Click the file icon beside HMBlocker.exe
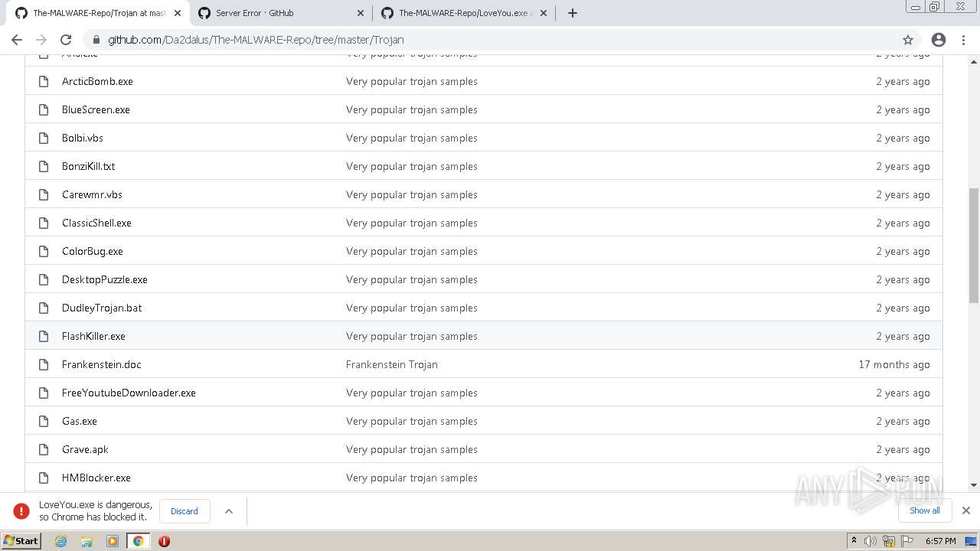This screenshot has width=980, height=551. [44, 478]
